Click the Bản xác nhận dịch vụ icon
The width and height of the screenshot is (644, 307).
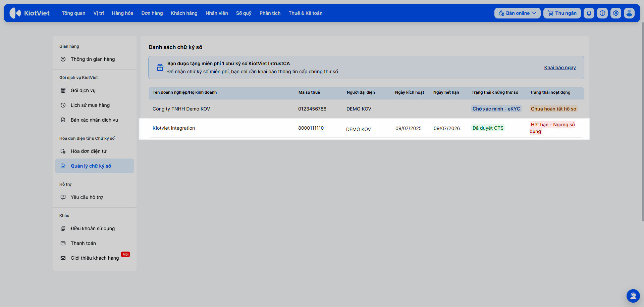click(x=63, y=120)
